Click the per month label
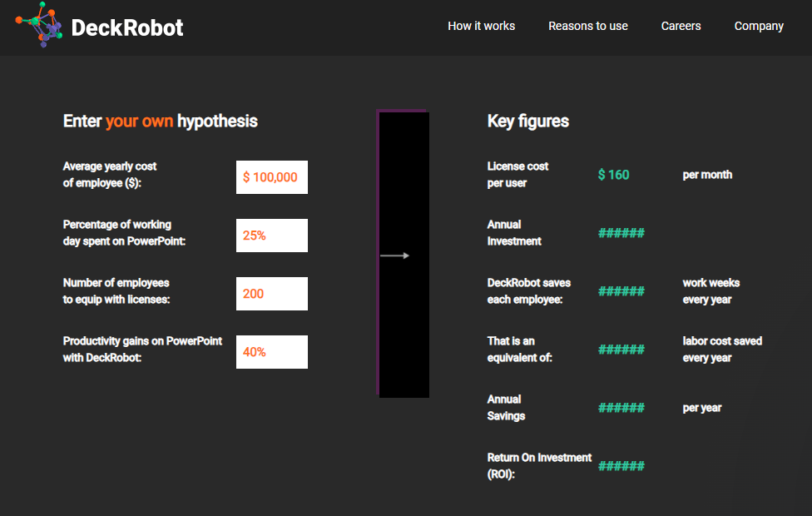Viewport: 812px width, 516px height. pyautogui.click(x=707, y=175)
